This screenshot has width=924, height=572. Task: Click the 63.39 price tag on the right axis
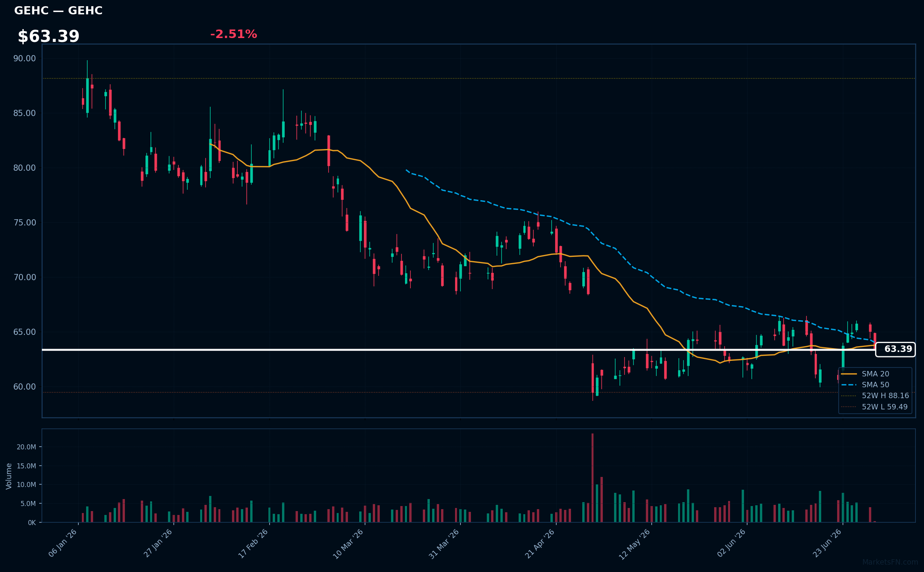coord(896,349)
